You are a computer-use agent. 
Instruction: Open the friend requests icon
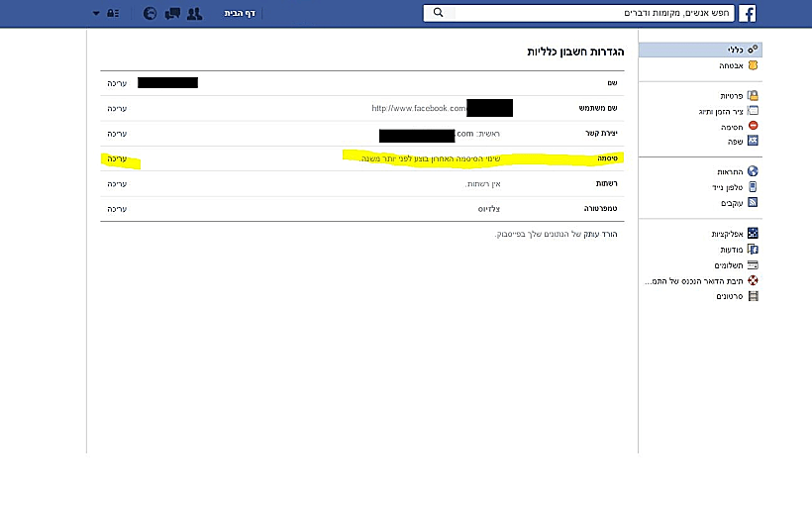194,13
